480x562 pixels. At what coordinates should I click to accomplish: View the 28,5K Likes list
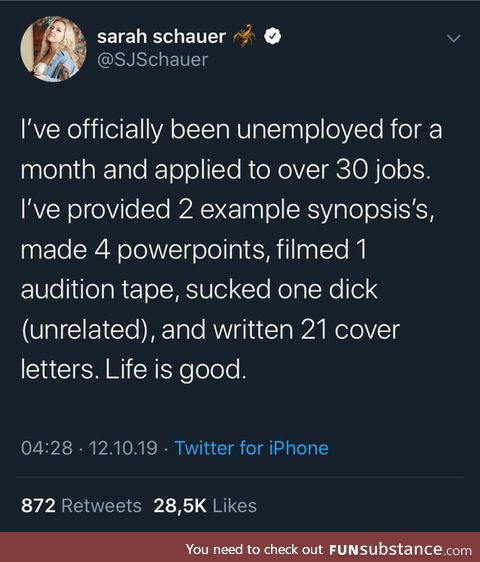point(205,506)
